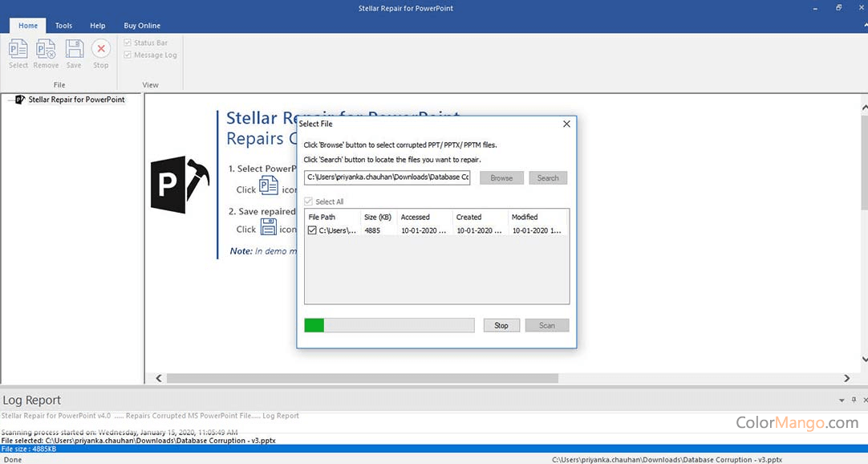Toggle the Status Bar checkbox
This screenshot has width=868, height=464.
click(x=128, y=43)
